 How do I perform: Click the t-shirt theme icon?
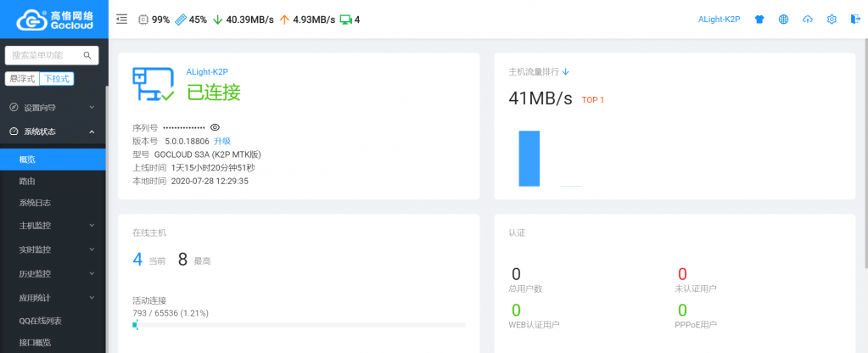click(759, 20)
